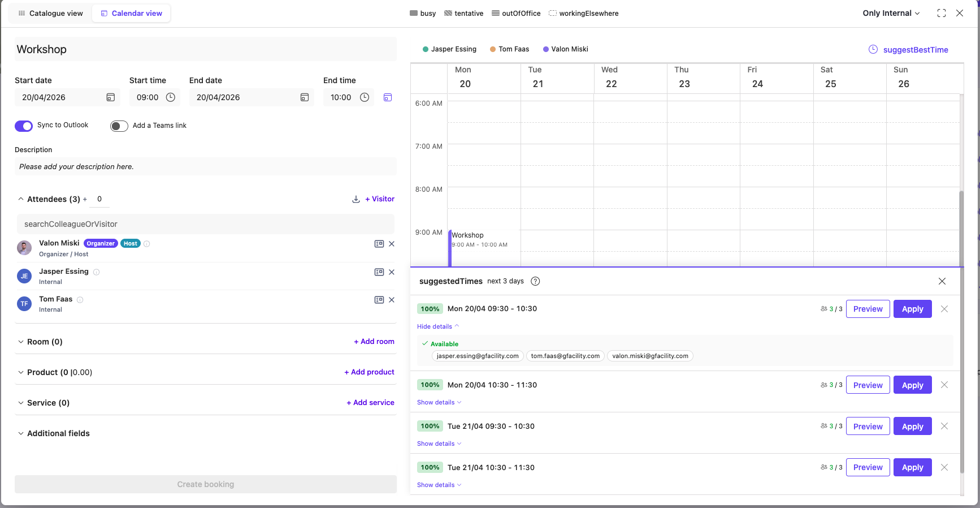Toggle Jasper Essing's calendar visibility in legend
The image size is (980, 508).
(x=449, y=49)
